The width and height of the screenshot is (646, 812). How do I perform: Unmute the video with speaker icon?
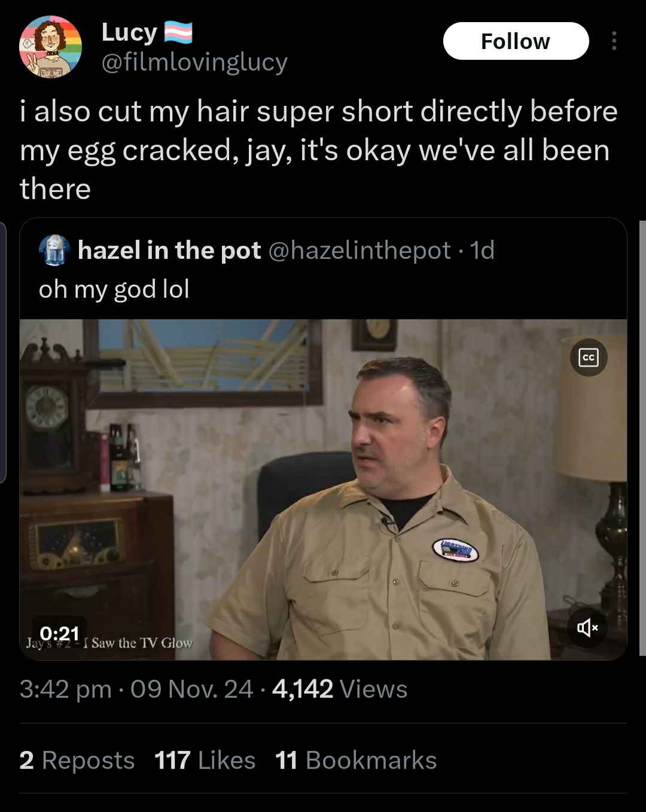[587, 627]
